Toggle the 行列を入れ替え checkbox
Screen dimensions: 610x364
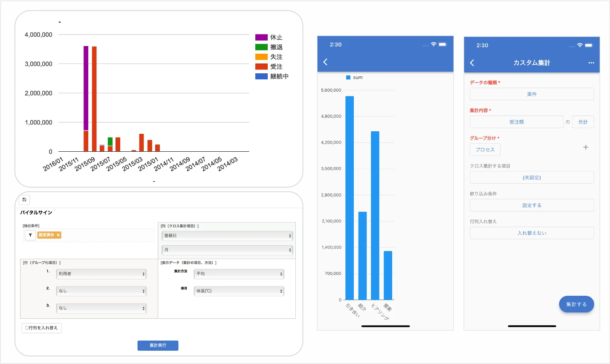click(27, 328)
